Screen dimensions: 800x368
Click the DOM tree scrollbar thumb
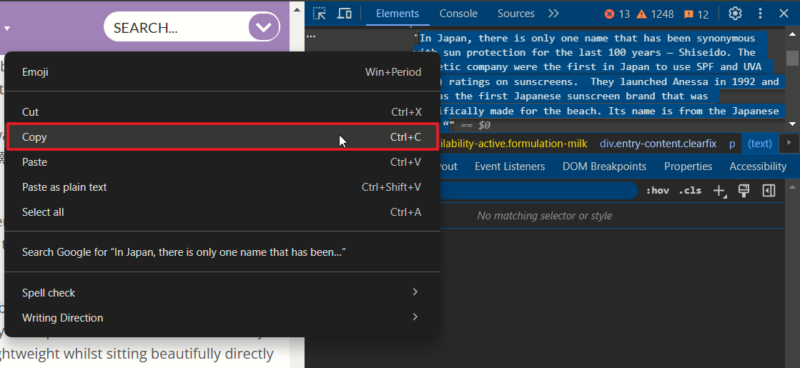click(792, 58)
